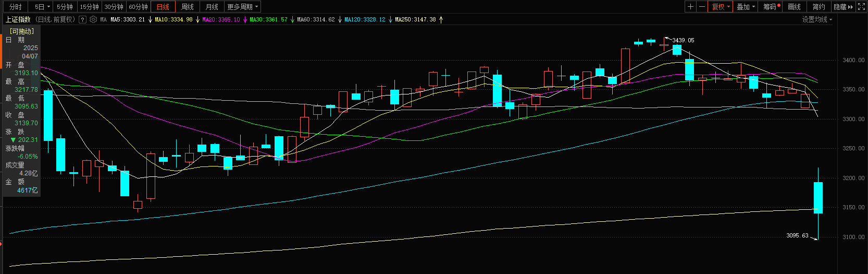
Task: Expand the 叠加 overlay dropdown
Action: click(746, 7)
